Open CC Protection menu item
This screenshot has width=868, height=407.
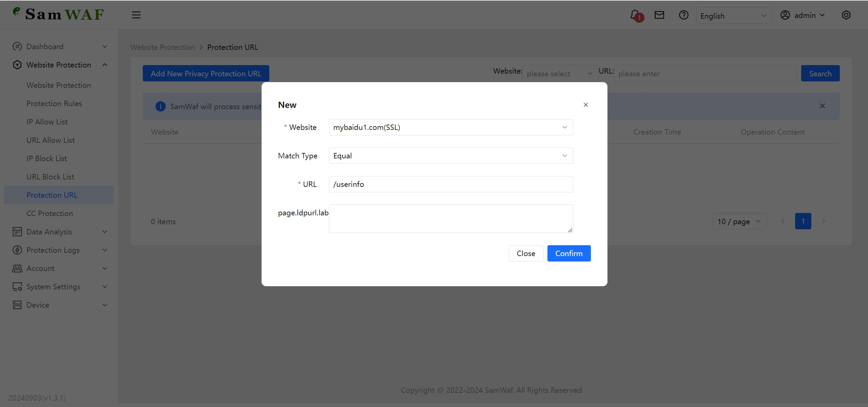pyautogui.click(x=50, y=213)
